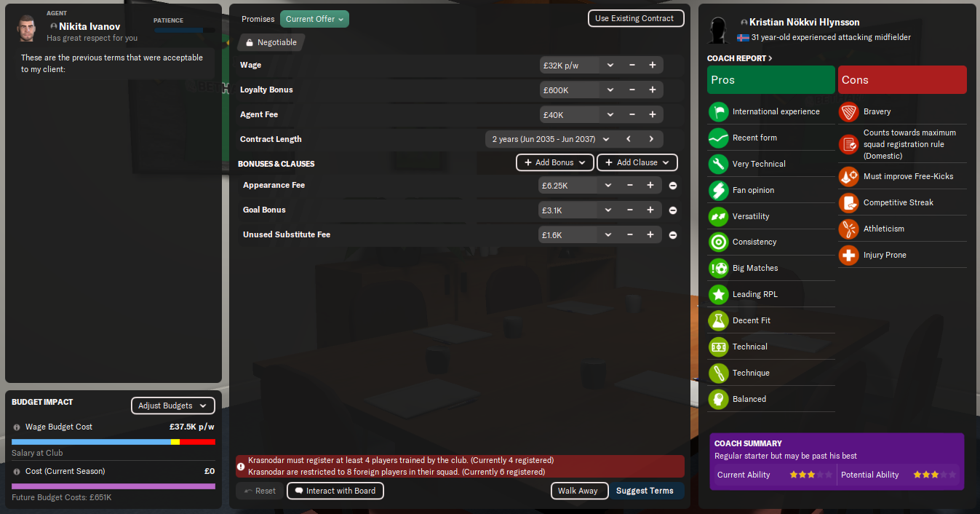Click the Very Technical wrench icon
Viewport: 980px width, 514px height.
[719, 164]
